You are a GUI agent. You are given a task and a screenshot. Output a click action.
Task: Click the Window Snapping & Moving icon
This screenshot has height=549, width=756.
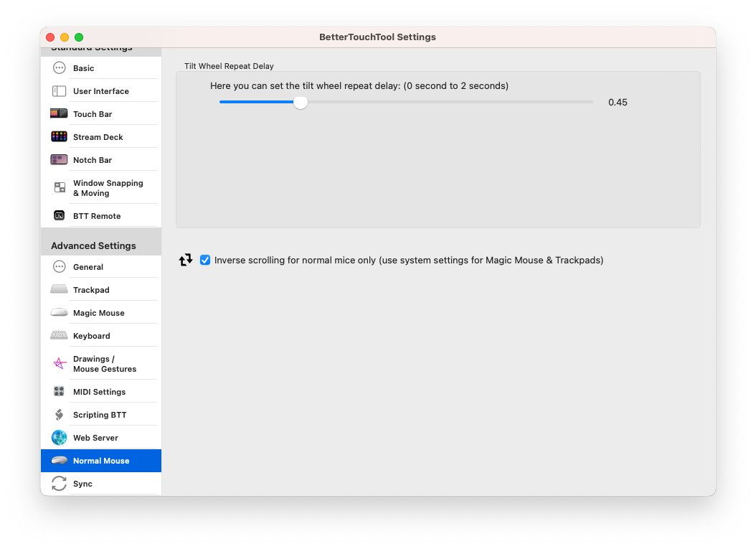60,187
